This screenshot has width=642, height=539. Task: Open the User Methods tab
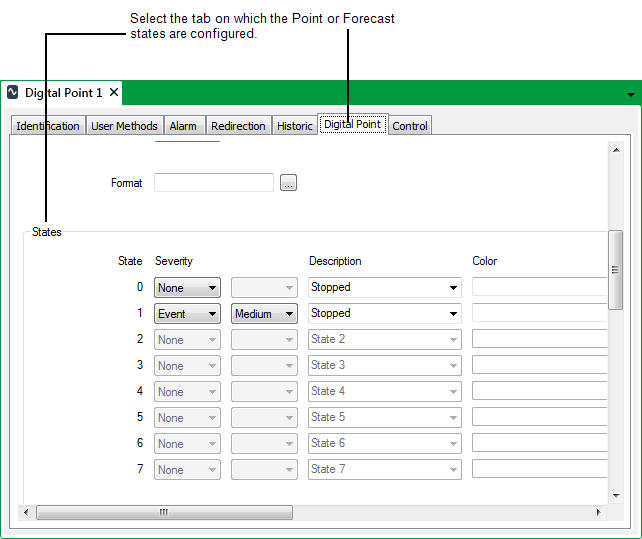(124, 126)
